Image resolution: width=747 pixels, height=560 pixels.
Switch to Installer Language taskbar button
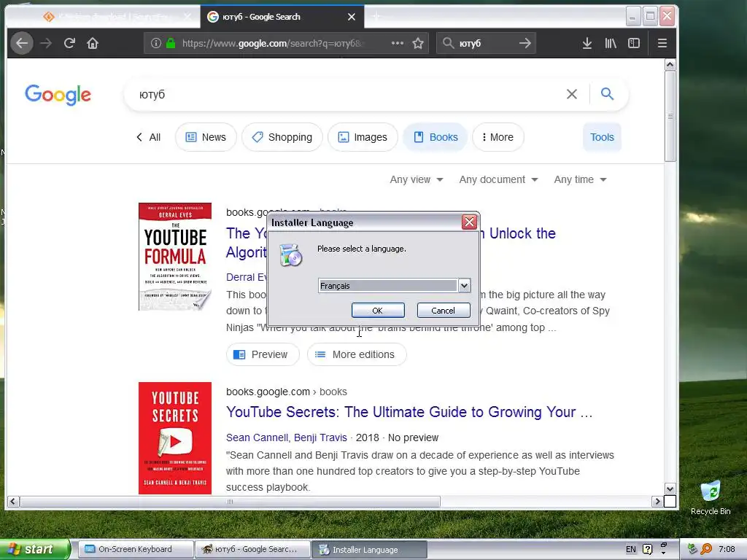click(368, 550)
